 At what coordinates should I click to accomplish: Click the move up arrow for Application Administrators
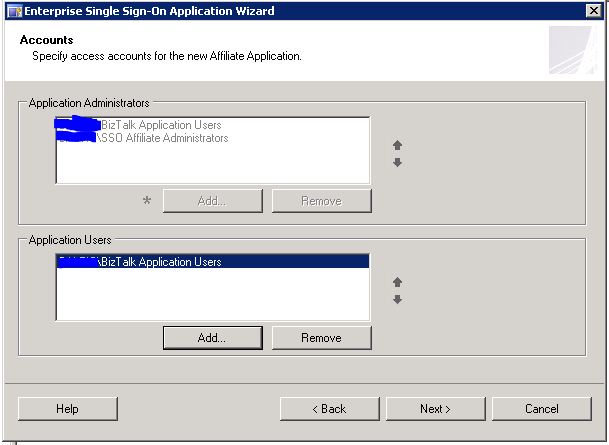(x=397, y=145)
